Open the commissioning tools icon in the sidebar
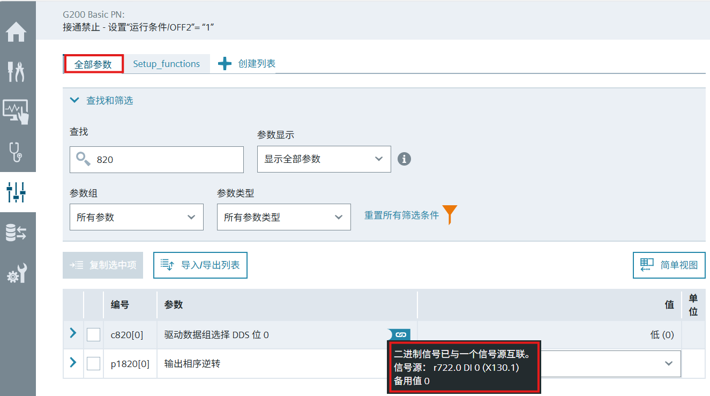The width and height of the screenshot is (710, 396). [16, 72]
